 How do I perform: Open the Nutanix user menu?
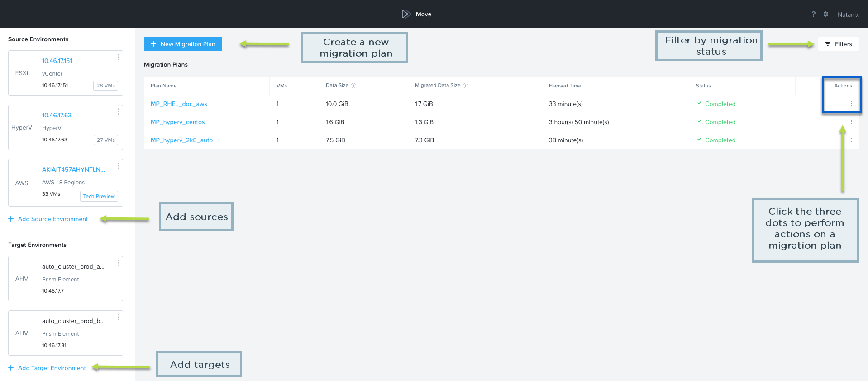tap(848, 14)
